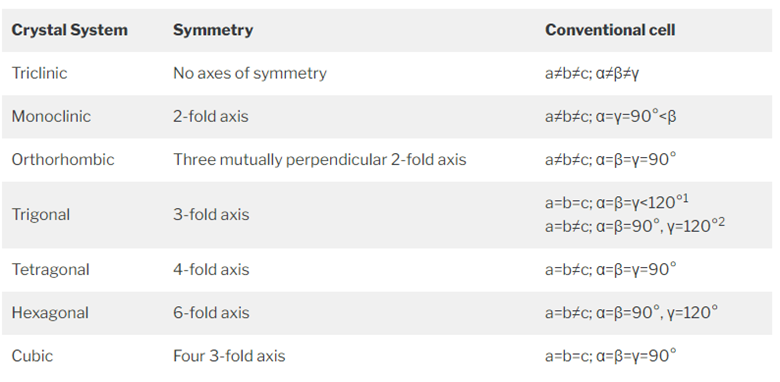Select the '2-fold axis' symmetry cell

coord(211,116)
